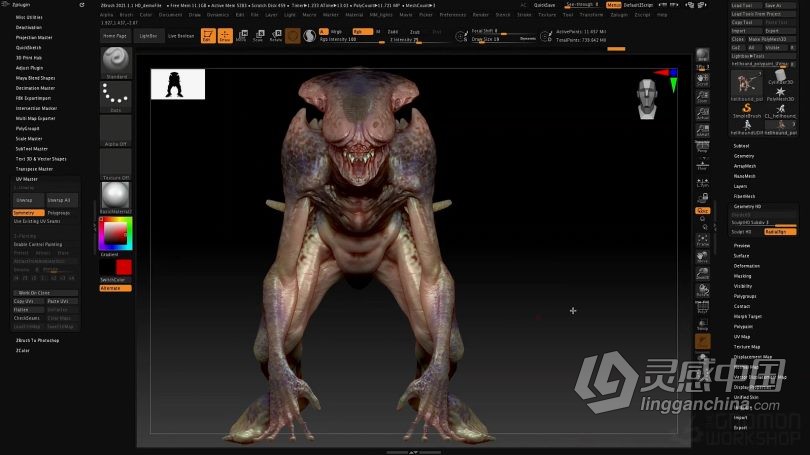Open the Material menu
Screen dimensions: 810x455
click(354, 15)
